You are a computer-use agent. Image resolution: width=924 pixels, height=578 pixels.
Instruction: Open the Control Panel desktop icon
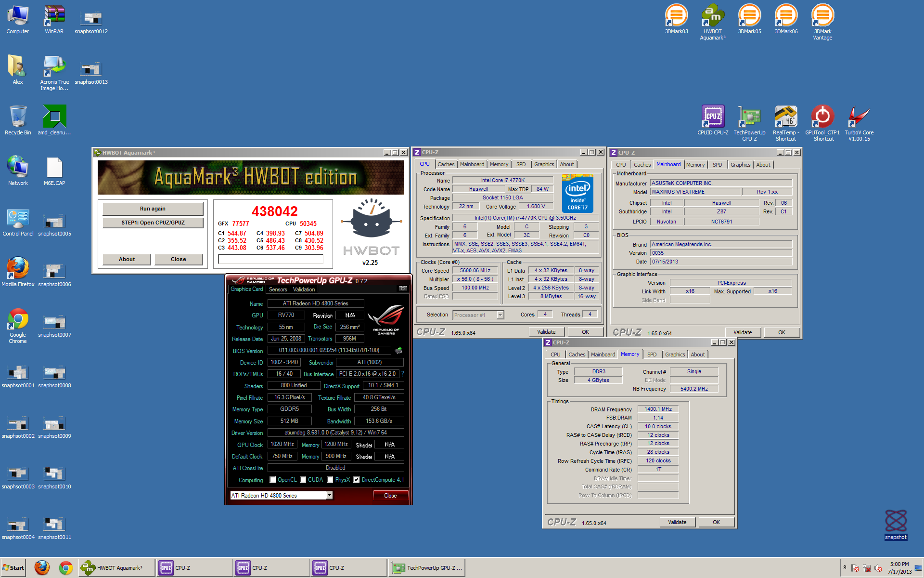tap(18, 222)
